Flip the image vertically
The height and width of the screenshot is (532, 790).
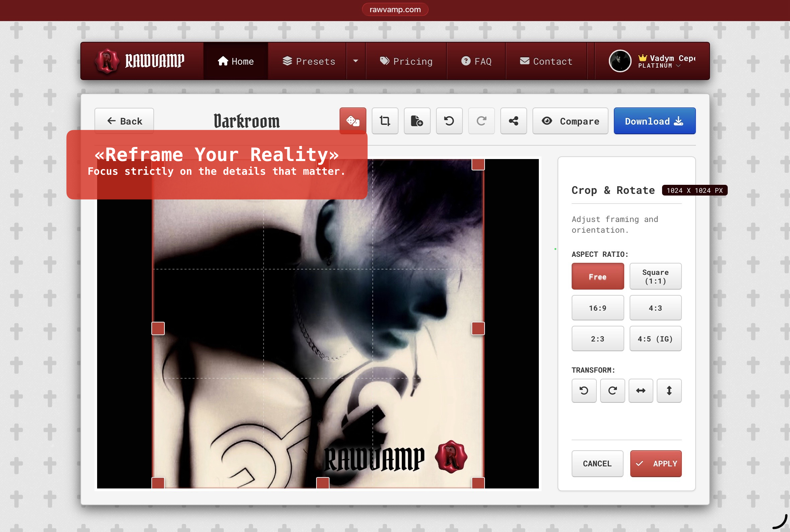coord(669,390)
